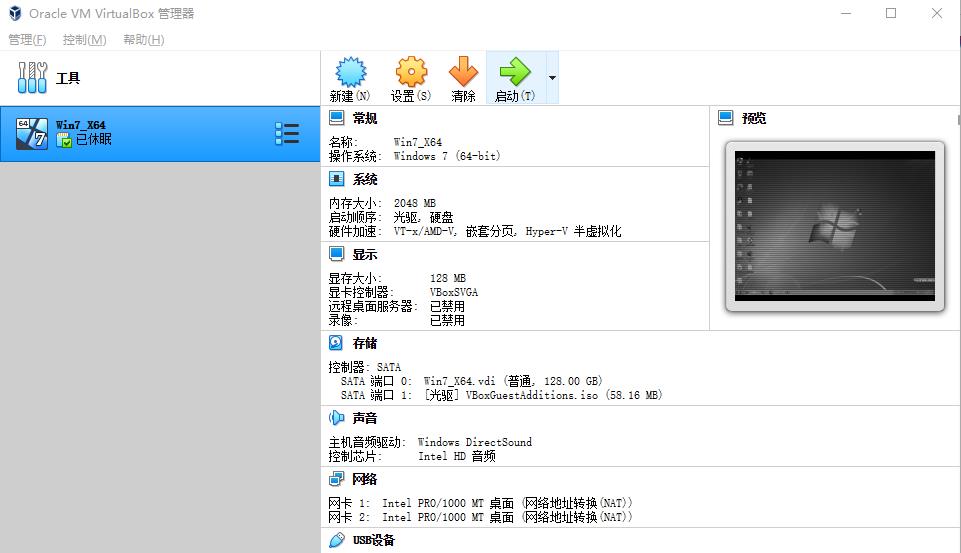This screenshot has height=553, width=961.
Task: Click 网卡 2 adapter row
Action: [480, 517]
